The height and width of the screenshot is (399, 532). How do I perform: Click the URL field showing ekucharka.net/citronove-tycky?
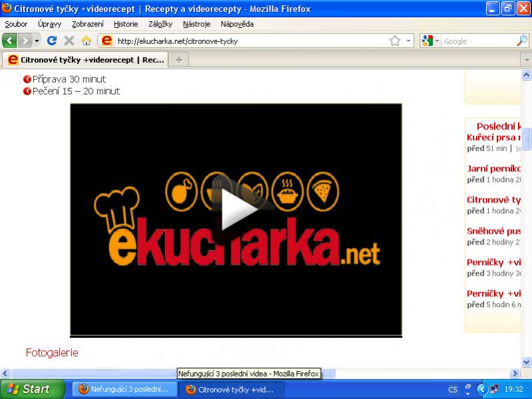251,41
